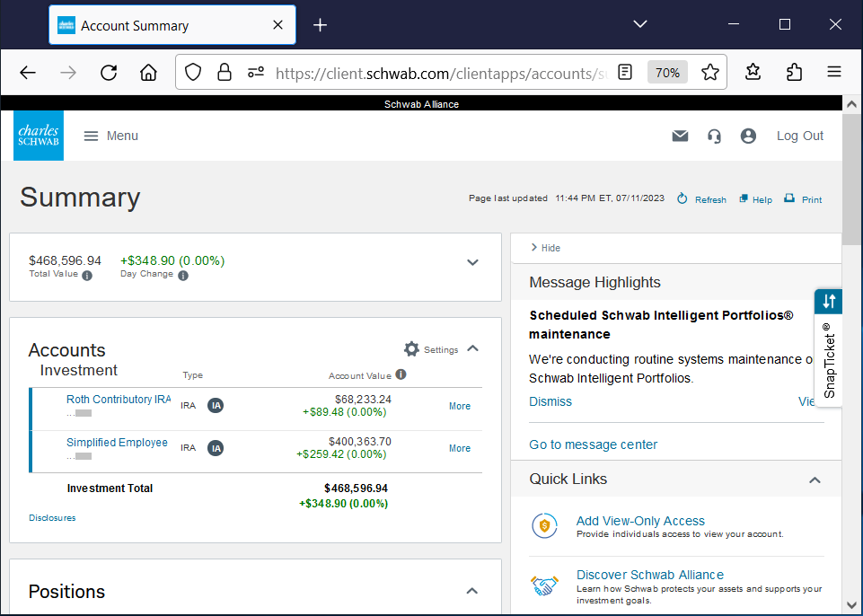This screenshot has height=616, width=863.
Task: Click More for Simplified Employee account
Action: [x=460, y=448]
